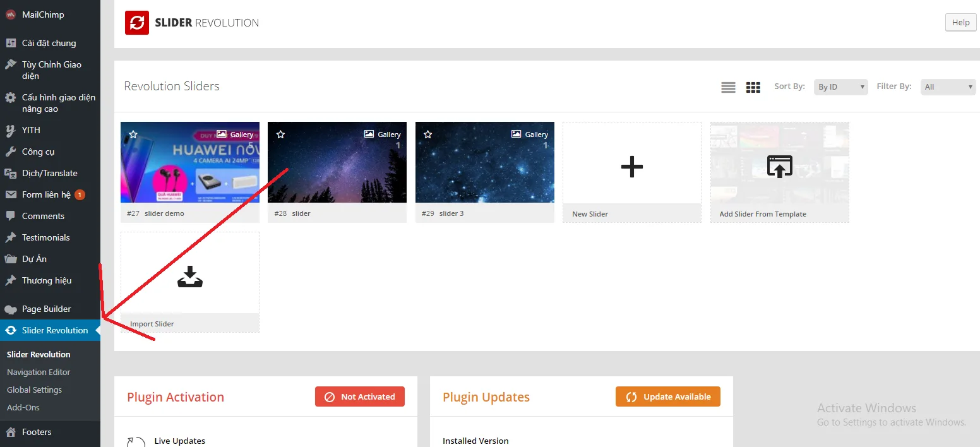Click the Not Activated button
This screenshot has height=447, width=980.
(360, 397)
